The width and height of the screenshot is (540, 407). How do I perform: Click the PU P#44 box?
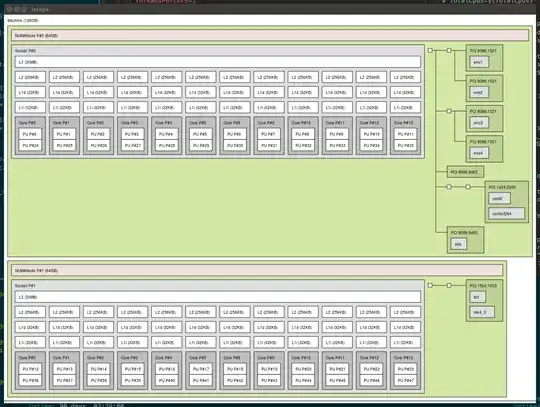pyautogui.click(x=303, y=380)
